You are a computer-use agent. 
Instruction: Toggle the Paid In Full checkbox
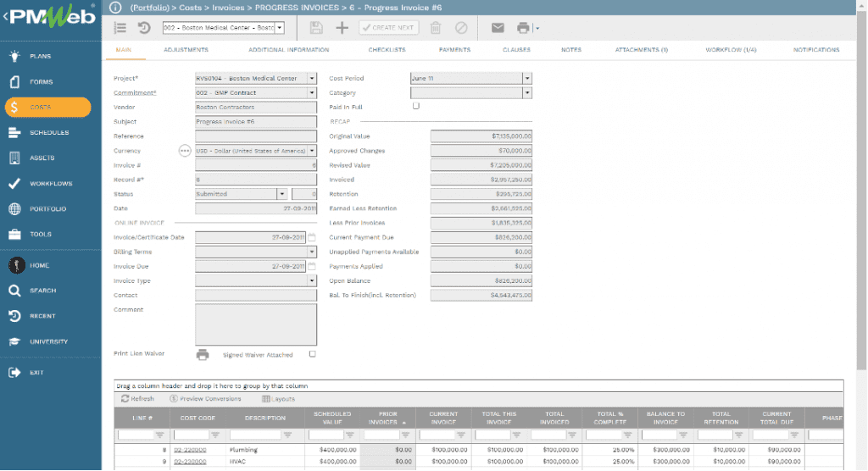[415, 106]
